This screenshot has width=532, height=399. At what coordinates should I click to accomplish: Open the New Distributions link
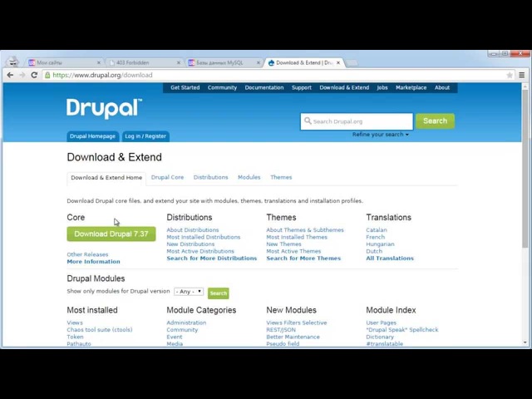[190, 244]
